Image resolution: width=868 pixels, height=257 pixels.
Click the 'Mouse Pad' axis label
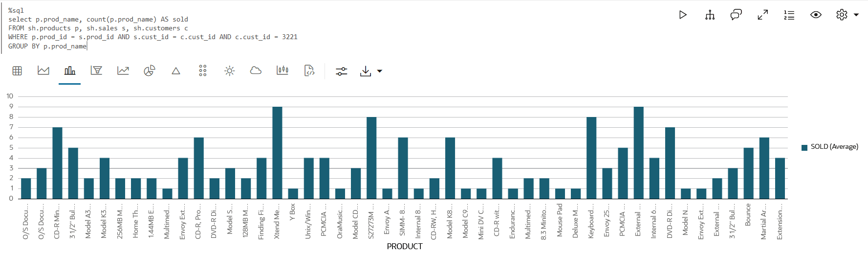point(560,220)
